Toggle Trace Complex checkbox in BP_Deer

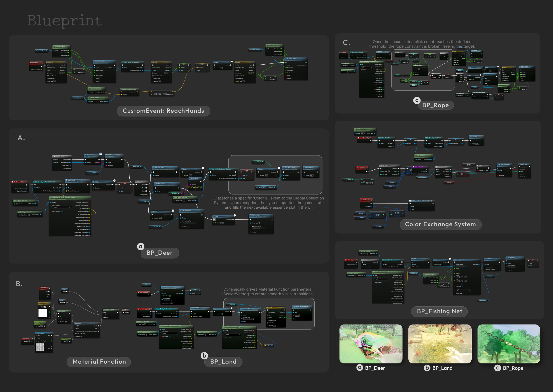click(x=62, y=211)
